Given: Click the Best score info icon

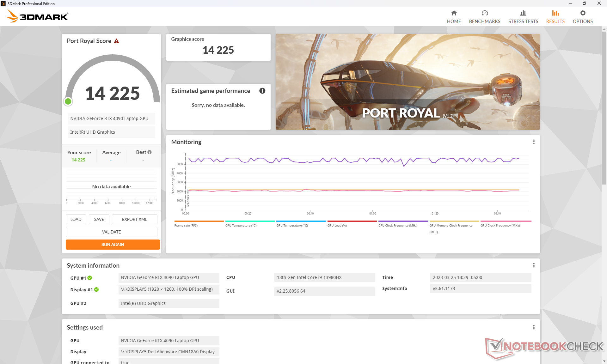Looking at the screenshot, I should pos(150,152).
